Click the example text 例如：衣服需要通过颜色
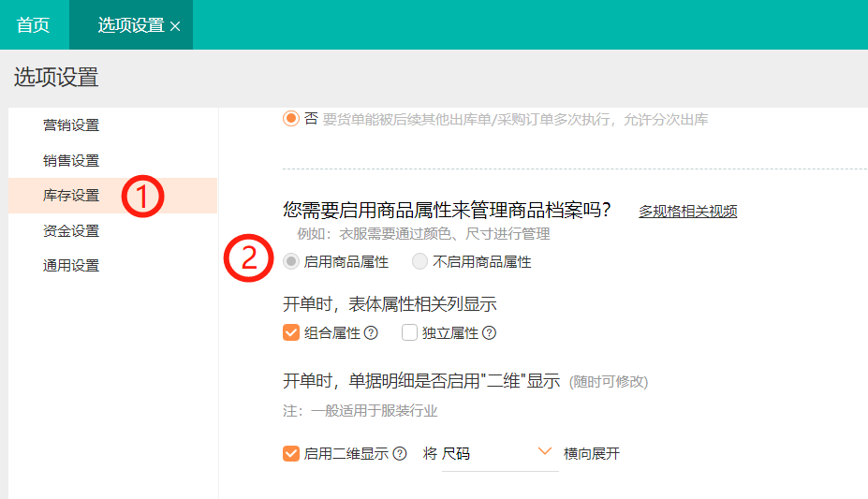The width and height of the screenshot is (868, 499). coord(423,234)
